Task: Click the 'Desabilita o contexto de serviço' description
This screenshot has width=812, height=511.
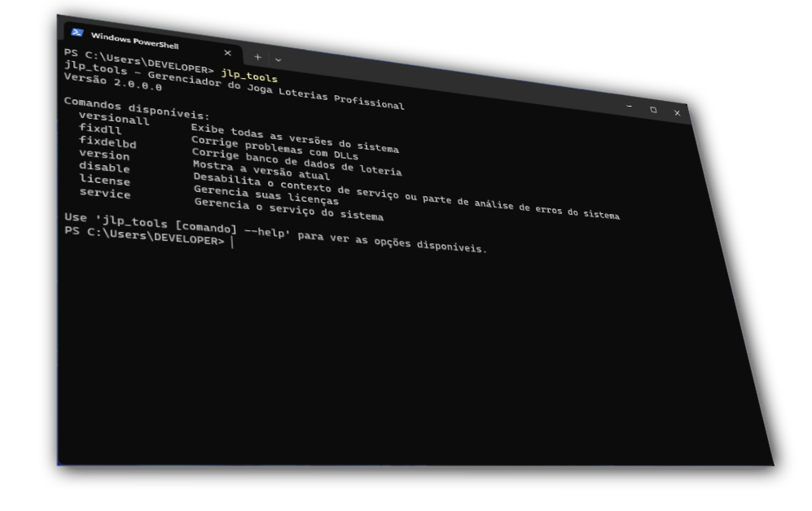Action: 406,195
